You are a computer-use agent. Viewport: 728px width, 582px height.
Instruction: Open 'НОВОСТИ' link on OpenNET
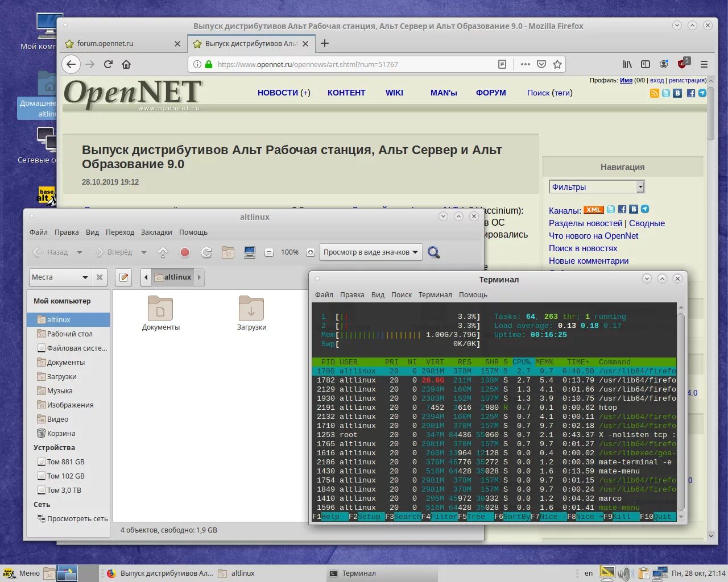pos(278,93)
